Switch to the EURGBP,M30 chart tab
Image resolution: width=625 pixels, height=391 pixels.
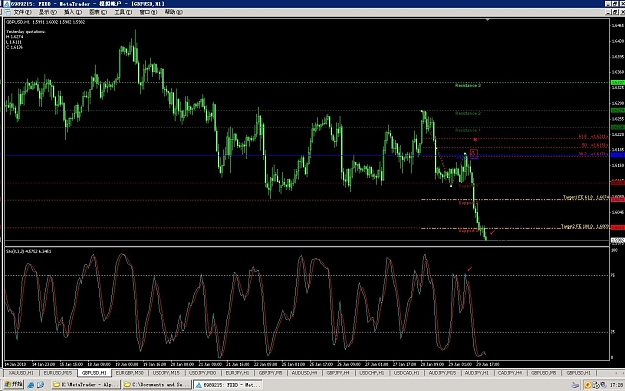pyautogui.click(x=130, y=373)
